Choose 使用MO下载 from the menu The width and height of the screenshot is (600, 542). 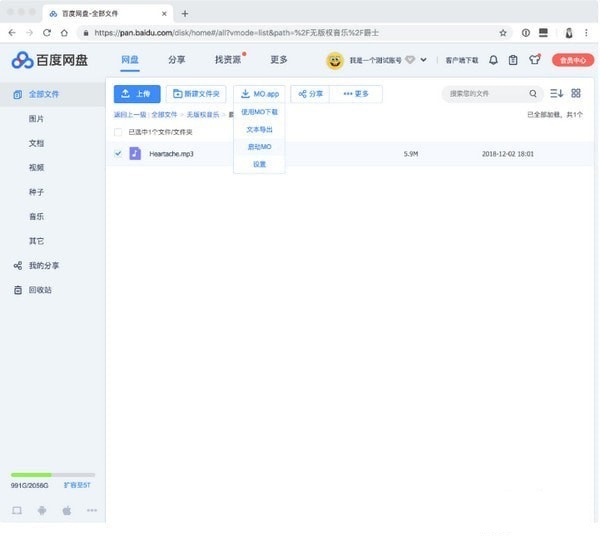259,112
